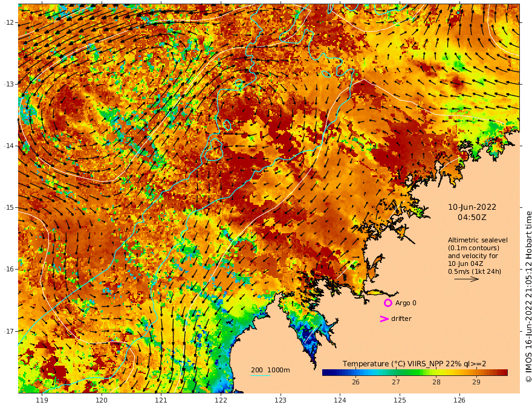Click the '(0.1m contours)' legend text

(x=473, y=248)
